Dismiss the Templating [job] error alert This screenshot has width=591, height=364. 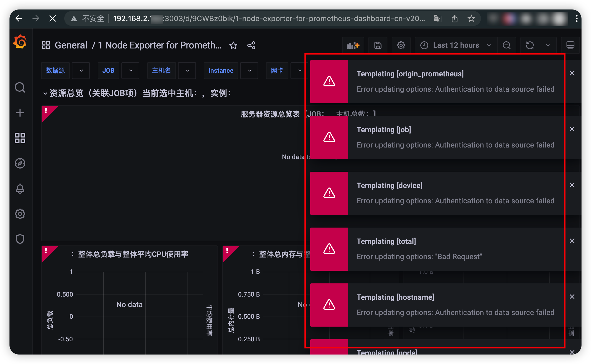(572, 129)
